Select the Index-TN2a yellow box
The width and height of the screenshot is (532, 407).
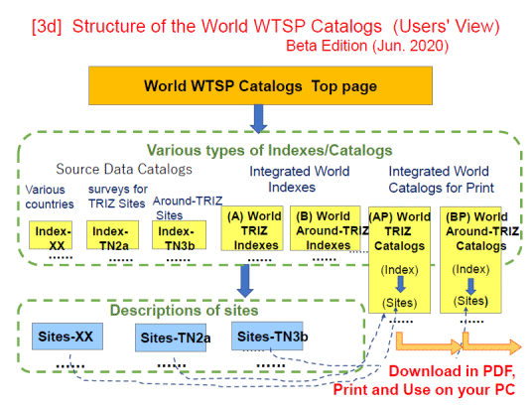coord(112,235)
